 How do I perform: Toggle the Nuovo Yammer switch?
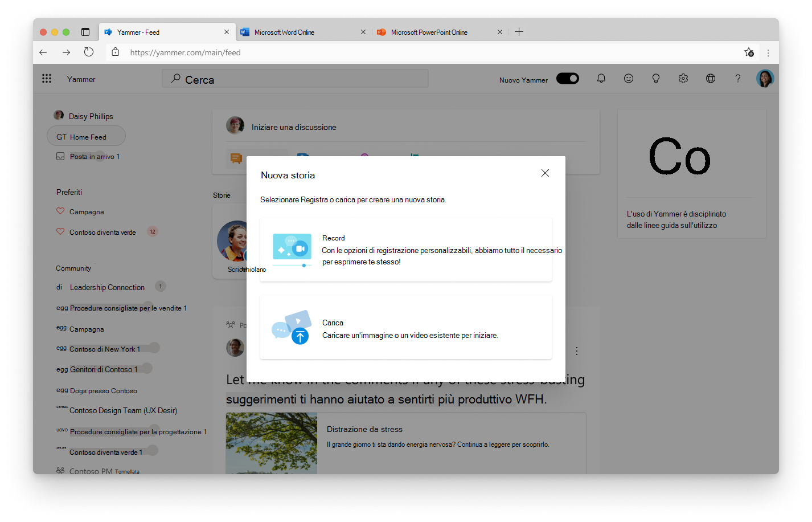568,79
